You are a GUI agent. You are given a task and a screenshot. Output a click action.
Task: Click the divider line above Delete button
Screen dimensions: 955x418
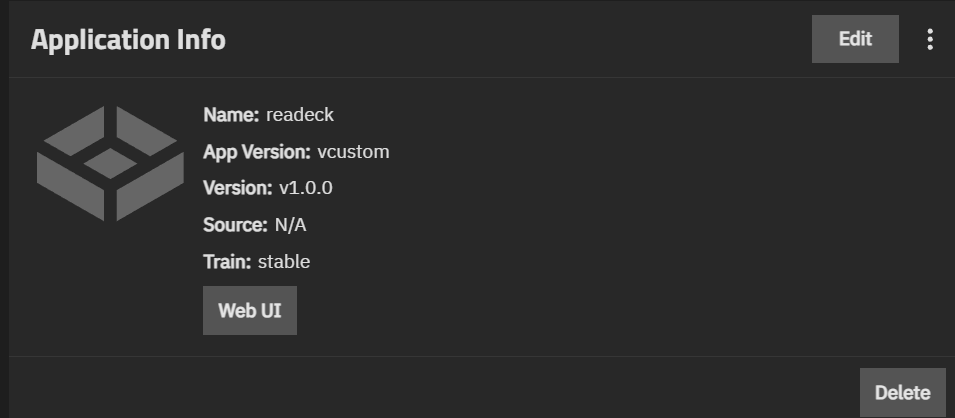click(x=478, y=356)
